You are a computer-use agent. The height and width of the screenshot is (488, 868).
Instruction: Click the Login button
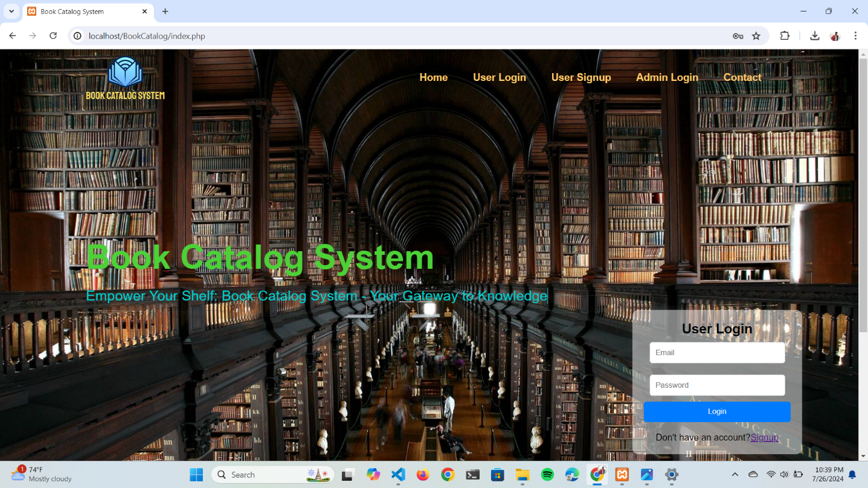tap(717, 412)
